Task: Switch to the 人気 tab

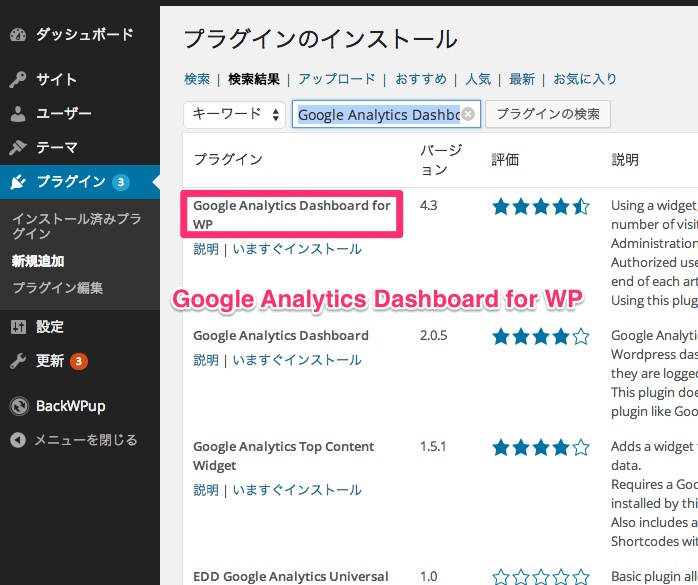Action: pos(478,79)
